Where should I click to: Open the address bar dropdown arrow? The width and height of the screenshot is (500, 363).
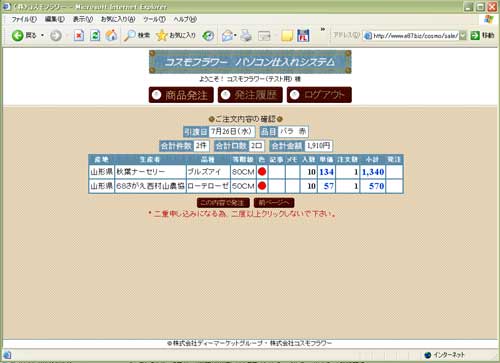(x=462, y=35)
